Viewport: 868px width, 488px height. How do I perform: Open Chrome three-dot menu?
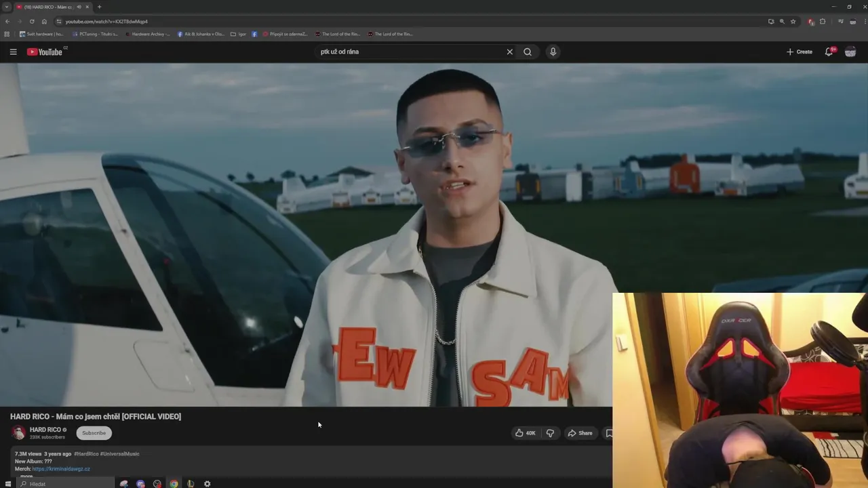(864, 22)
